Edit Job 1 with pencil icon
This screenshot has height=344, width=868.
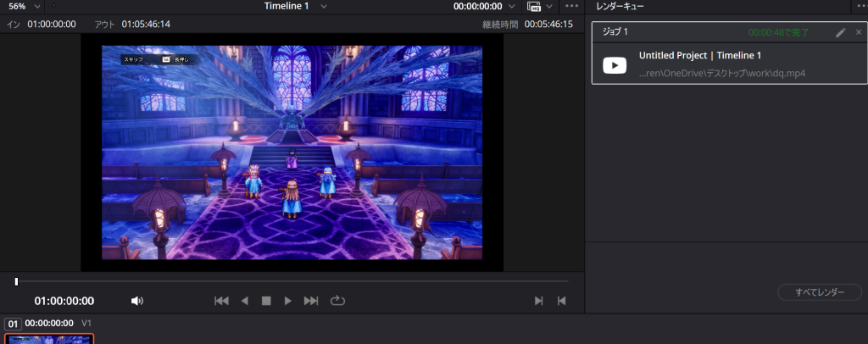coord(841,32)
